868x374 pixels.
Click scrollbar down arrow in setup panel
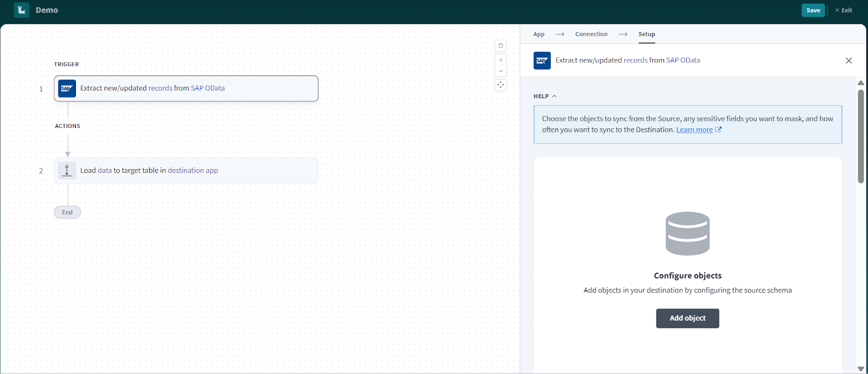click(x=860, y=369)
